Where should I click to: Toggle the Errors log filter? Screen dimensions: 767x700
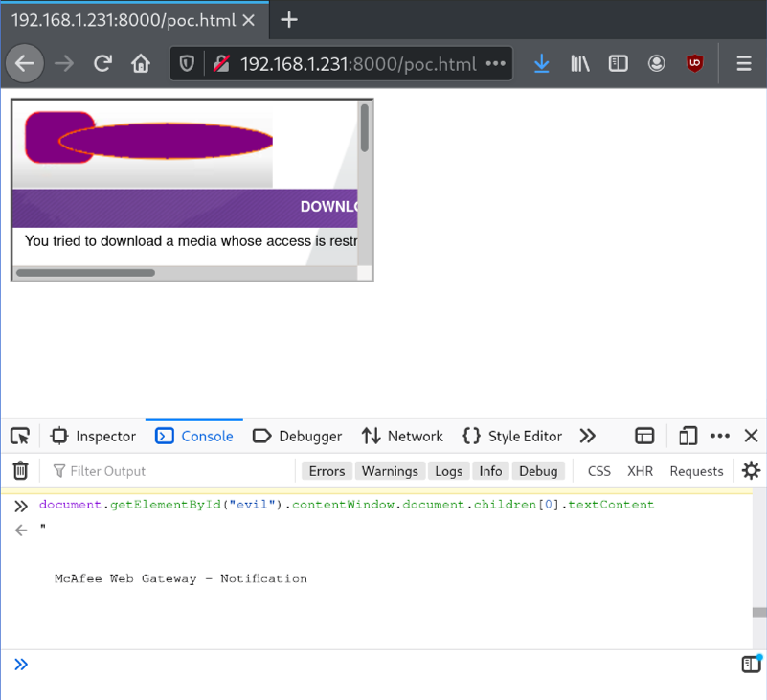(327, 471)
